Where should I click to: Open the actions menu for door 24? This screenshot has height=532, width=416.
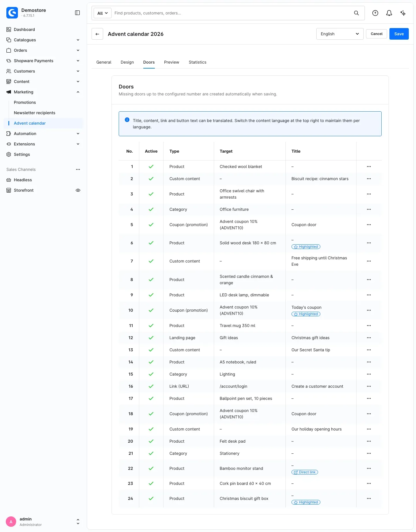pyautogui.click(x=369, y=498)
